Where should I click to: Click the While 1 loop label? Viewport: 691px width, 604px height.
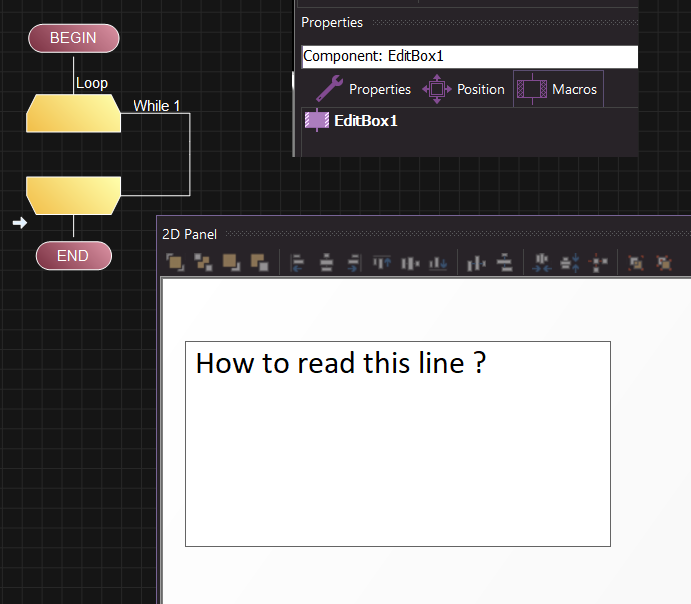156,106
